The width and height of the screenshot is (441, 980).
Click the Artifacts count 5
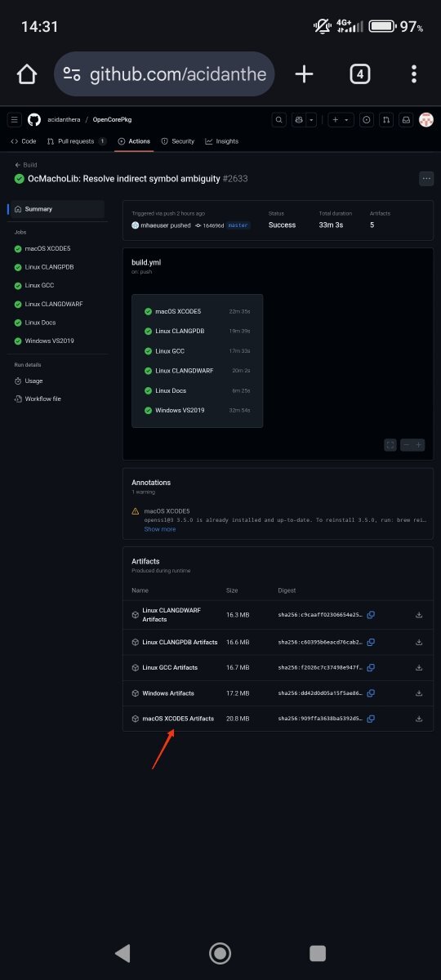pyautogui.click(x=372, y=225)
